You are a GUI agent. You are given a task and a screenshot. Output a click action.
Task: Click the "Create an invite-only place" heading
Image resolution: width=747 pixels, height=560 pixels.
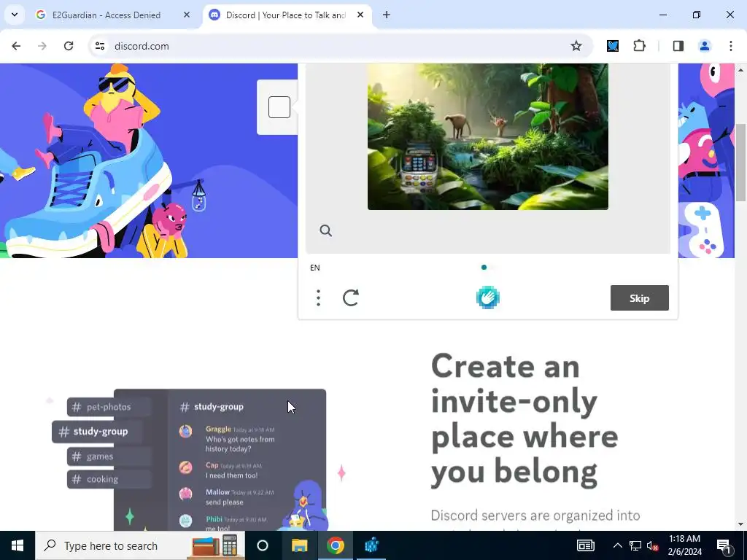[524, 419]
